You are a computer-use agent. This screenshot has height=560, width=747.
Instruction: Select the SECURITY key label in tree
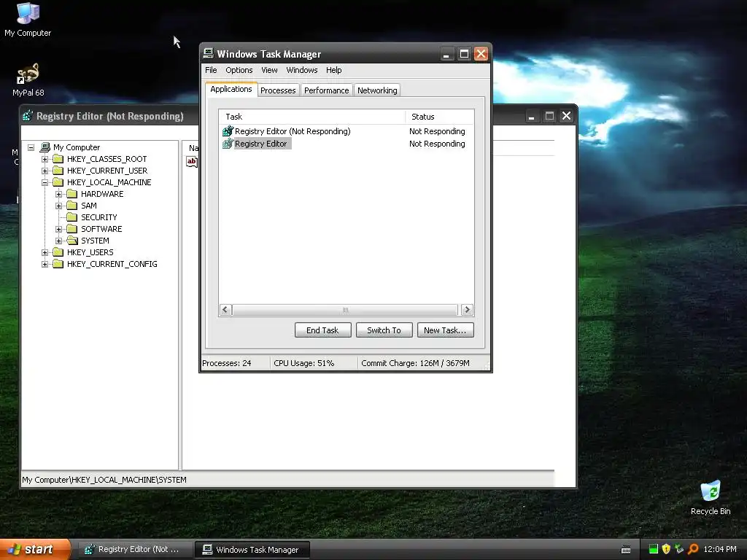(x=99, y=217)
